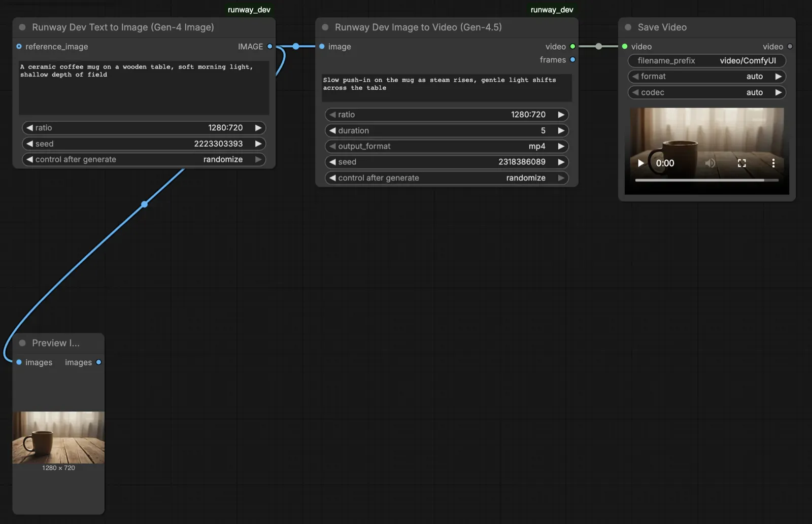Decrease duration value in Image to Video
The height and width of the screenshot is (524, 812).
(x=332, y=130)
